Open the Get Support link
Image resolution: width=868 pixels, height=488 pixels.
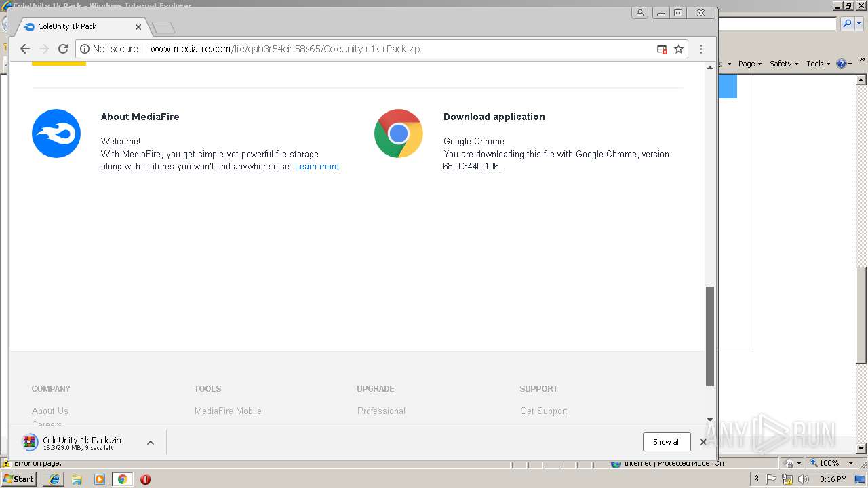coord(543,411)
